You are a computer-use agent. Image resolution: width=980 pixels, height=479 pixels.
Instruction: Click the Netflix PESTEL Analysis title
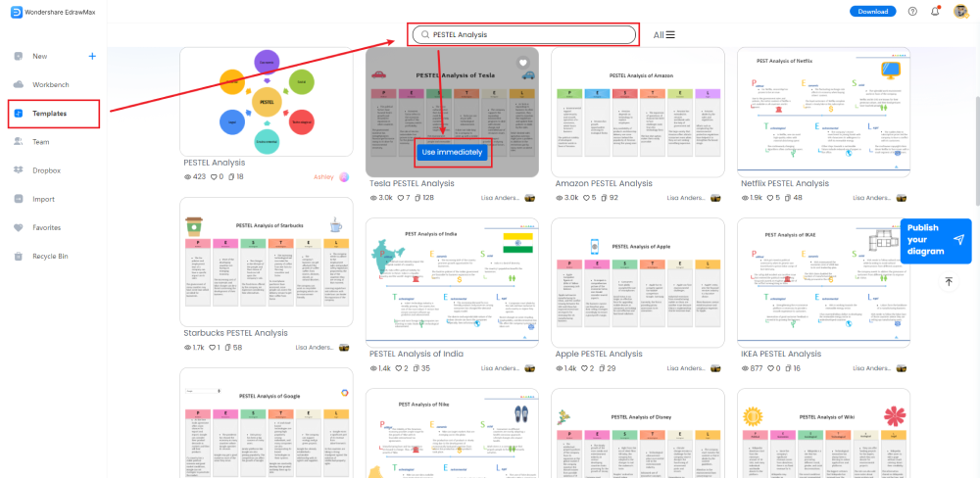coord(785,183)
